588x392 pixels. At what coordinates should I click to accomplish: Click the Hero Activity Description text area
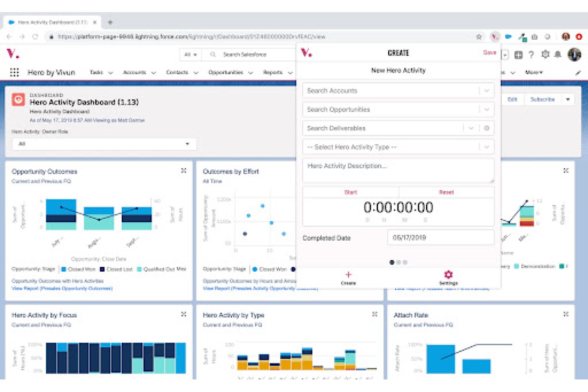click(398, 171)
